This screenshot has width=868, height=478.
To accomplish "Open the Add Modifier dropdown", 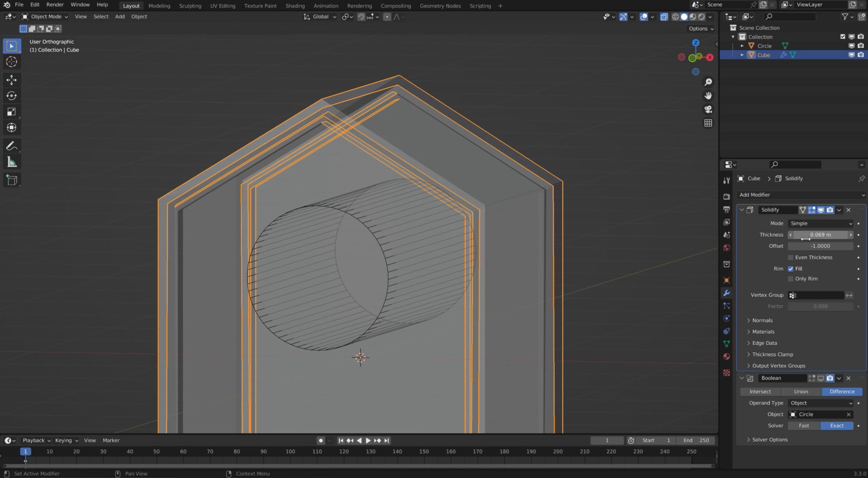I will pos(802,195).
